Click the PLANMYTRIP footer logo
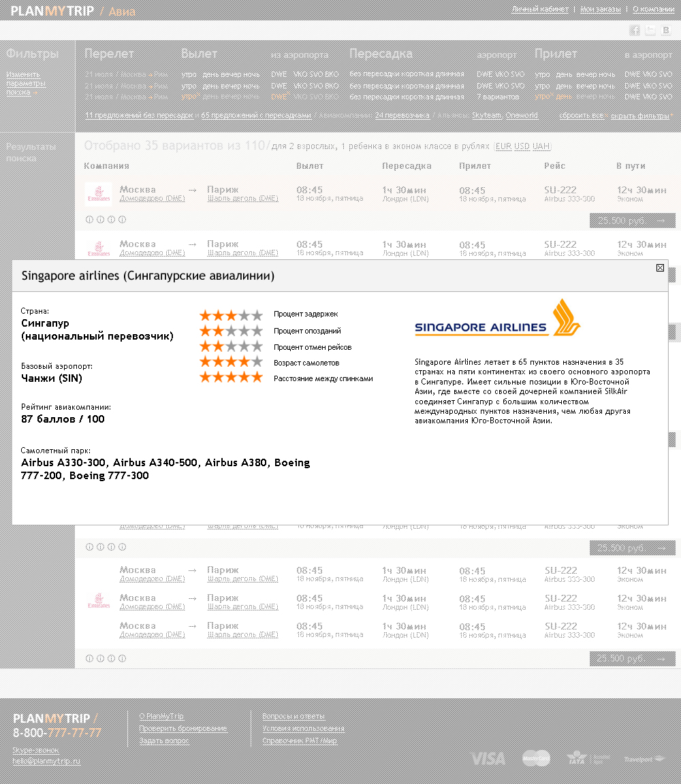Image resolution: width=681 pixels, height=784 pixels. tap(52, 719)
